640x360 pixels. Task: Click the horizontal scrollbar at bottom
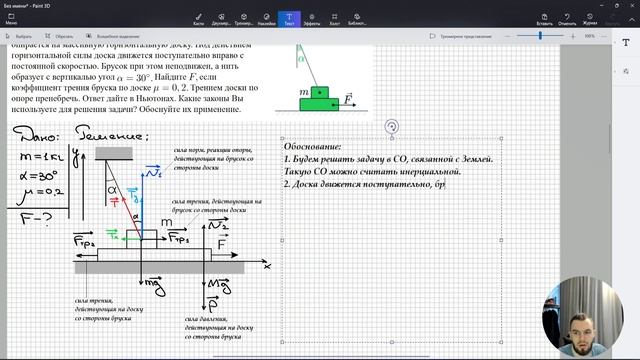click(321, 356)
